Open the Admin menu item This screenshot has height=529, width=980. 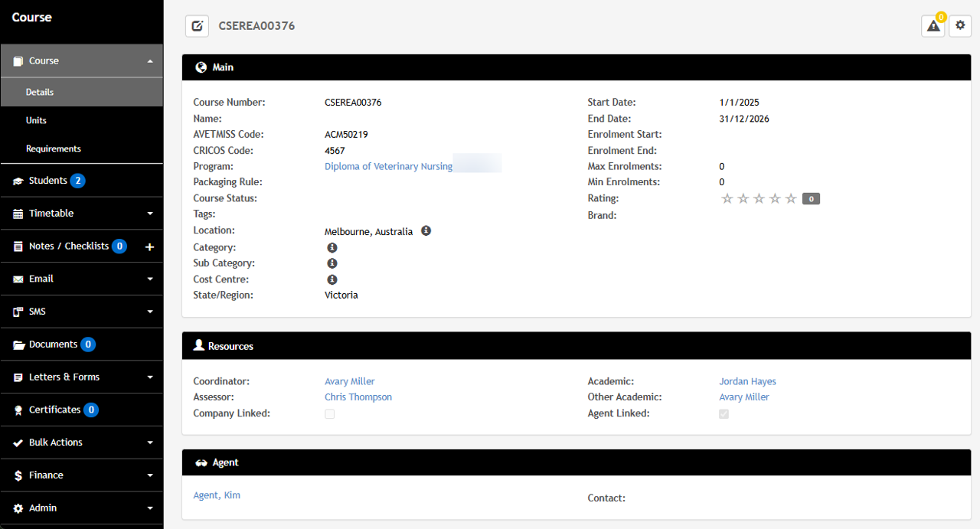(x=81, y=508)
